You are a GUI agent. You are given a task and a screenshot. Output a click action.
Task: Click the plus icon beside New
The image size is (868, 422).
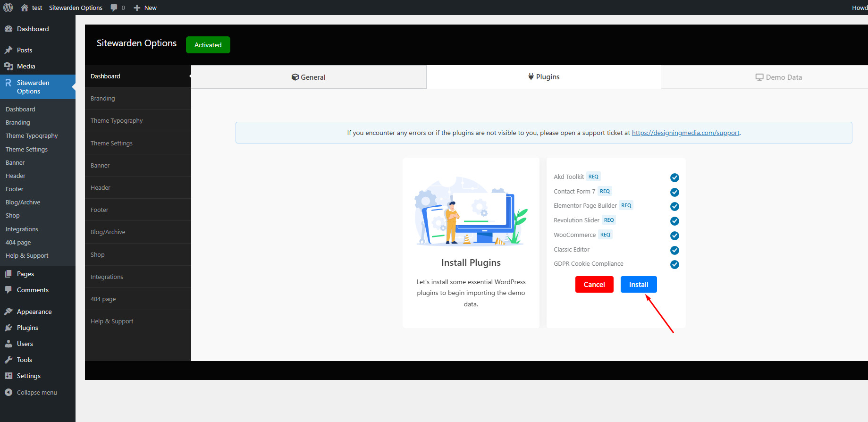137,8
